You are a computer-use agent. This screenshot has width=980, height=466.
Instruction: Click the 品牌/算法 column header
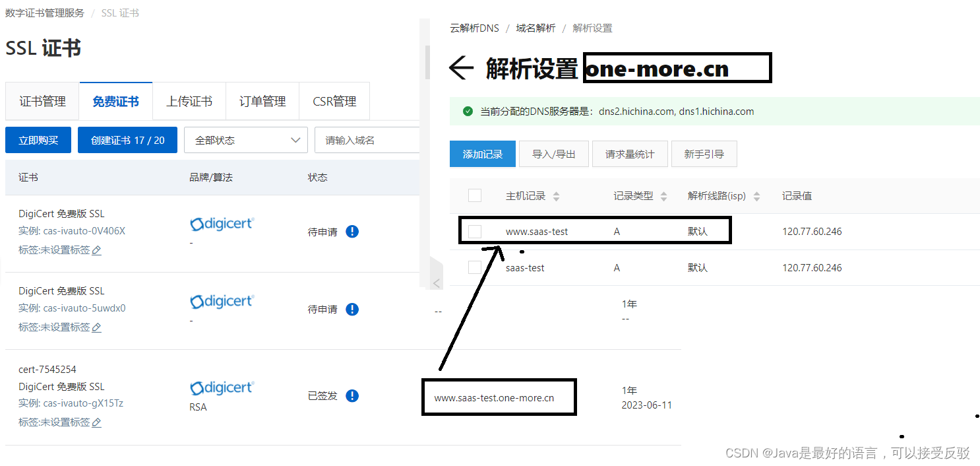pyautogui.click(x=211, y=178)
